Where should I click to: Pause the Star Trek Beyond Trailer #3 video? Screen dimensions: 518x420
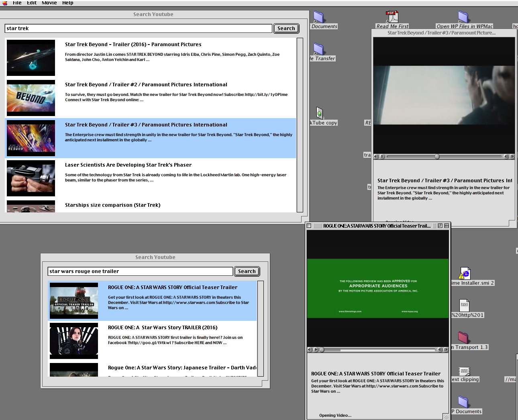click(382, 157)
